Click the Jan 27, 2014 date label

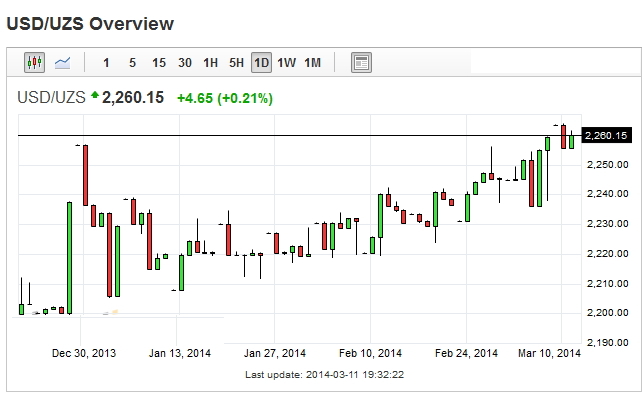coord(275,353)
